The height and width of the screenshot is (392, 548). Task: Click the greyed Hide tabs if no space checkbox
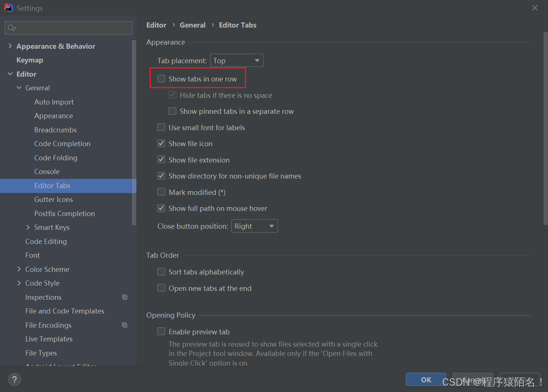click(x=172, y=95)
